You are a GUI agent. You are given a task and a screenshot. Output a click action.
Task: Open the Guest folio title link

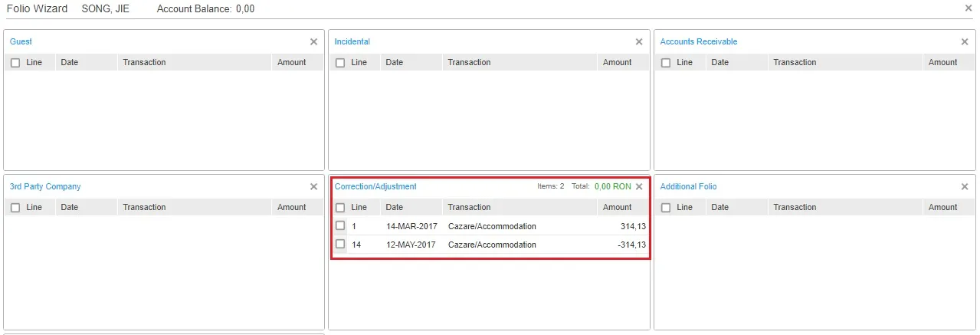pyautogui.click(x=21, y=42)
